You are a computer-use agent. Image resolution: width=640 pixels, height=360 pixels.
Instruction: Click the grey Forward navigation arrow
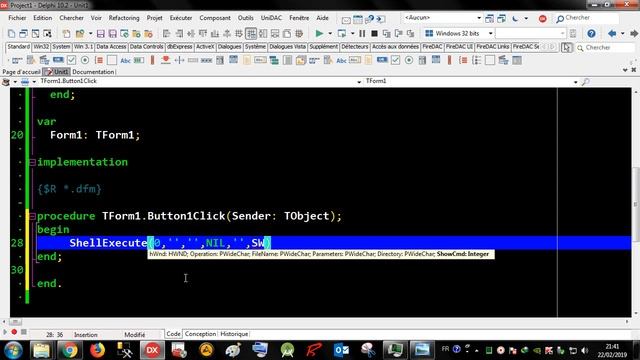point(634,33)
